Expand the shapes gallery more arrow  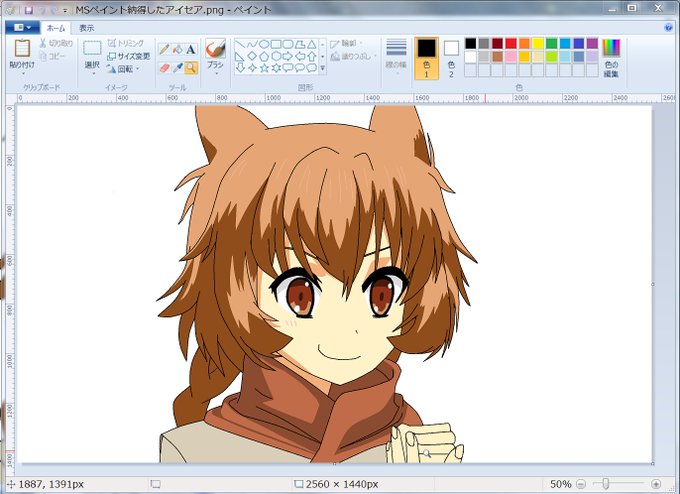click(323, 68)
